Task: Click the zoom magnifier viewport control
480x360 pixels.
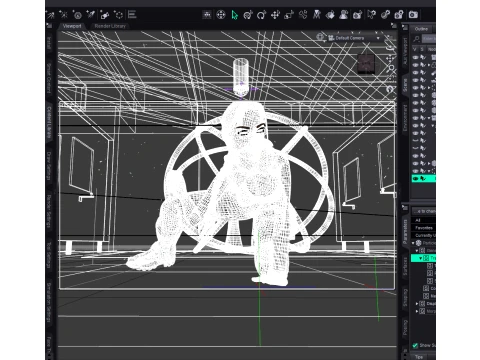Action: 391,69
